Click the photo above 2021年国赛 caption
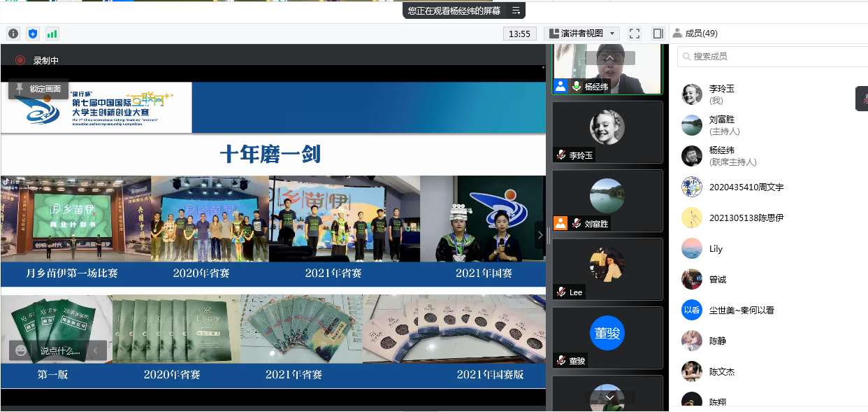 (x=483, y=219)
